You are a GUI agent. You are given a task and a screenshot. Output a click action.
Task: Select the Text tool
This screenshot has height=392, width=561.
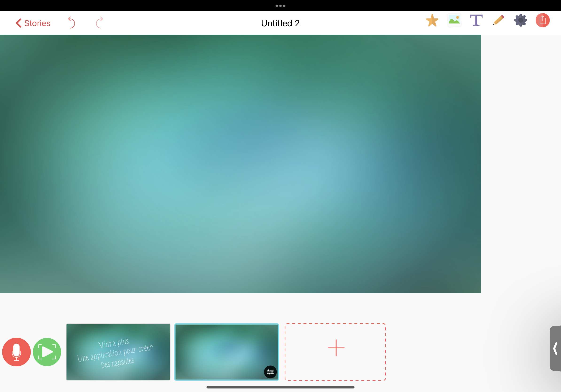point(476,20)
